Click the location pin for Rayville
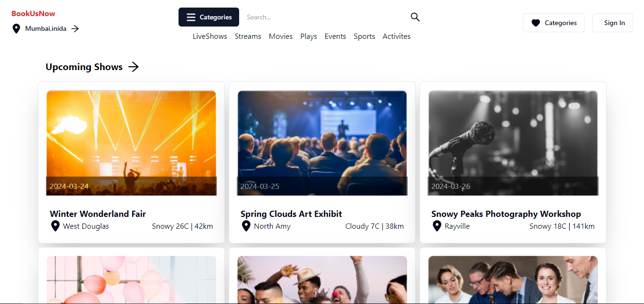The height and width of the screenshot is (304, 644). click(437, 226)
